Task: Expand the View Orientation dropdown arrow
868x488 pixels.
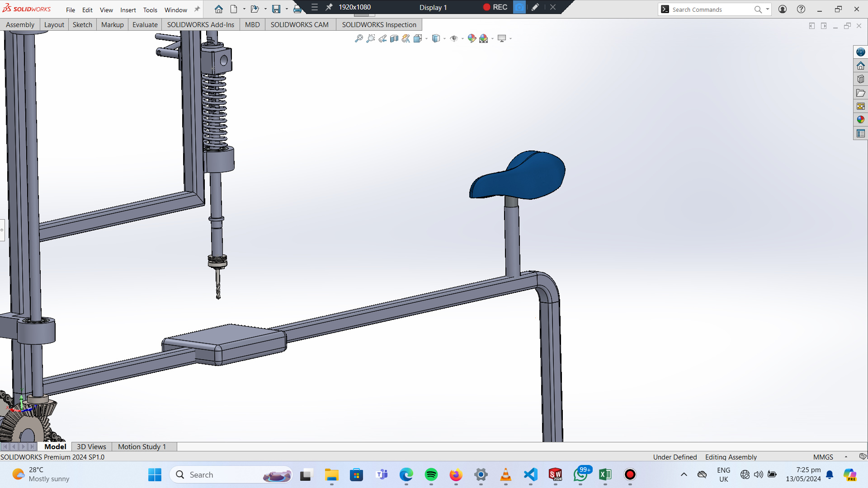Action: tap(427, 38)
